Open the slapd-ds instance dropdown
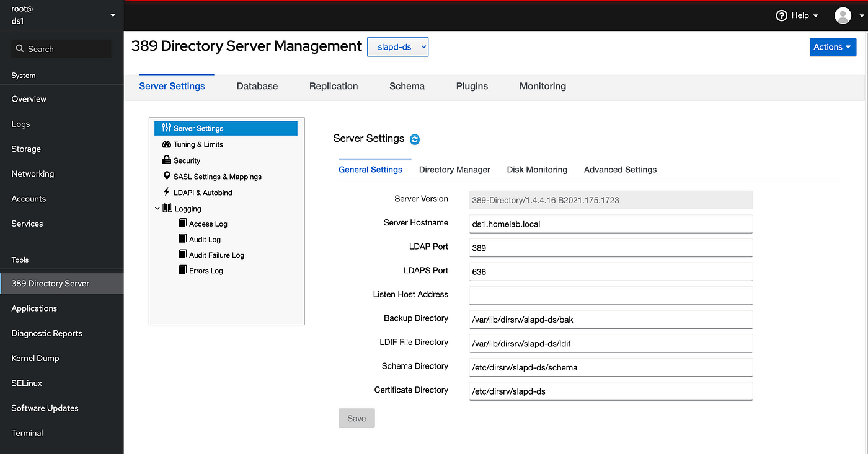Viewport: 868px width, 454px height. (x=397, y=47)
